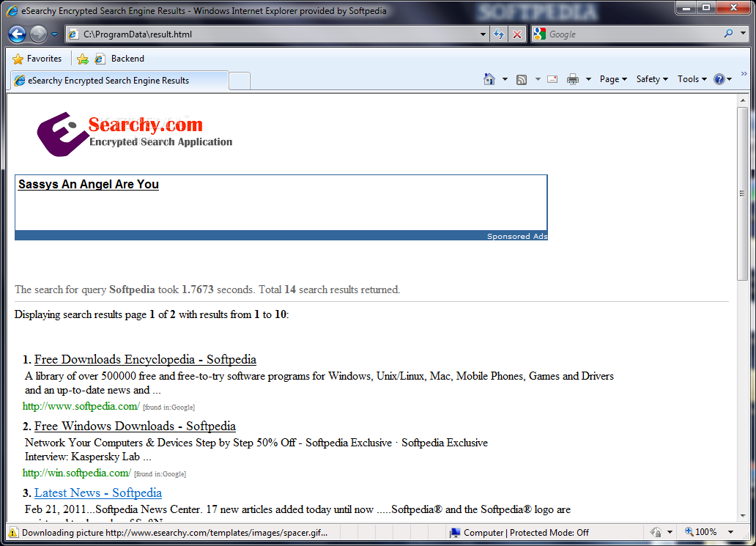Open a new blank tab

[x=240, y=81]
